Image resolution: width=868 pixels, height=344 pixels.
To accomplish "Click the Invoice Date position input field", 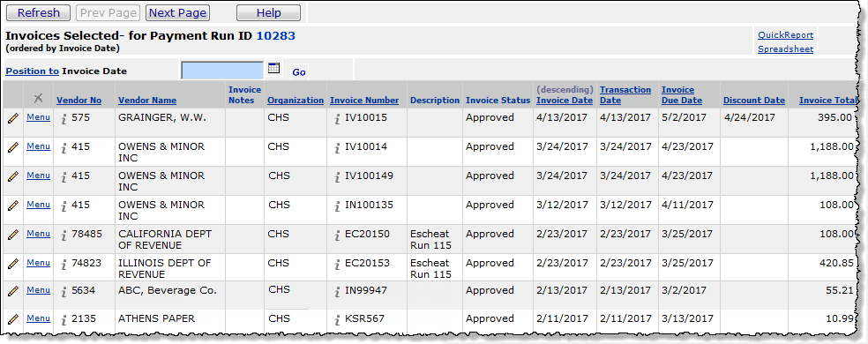I will coord(222,71).
